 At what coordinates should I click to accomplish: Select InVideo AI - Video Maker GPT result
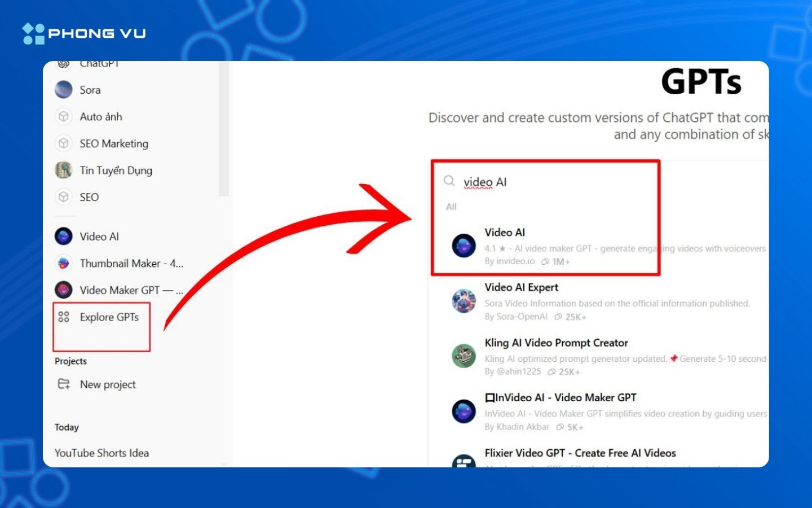click(560, 398)
